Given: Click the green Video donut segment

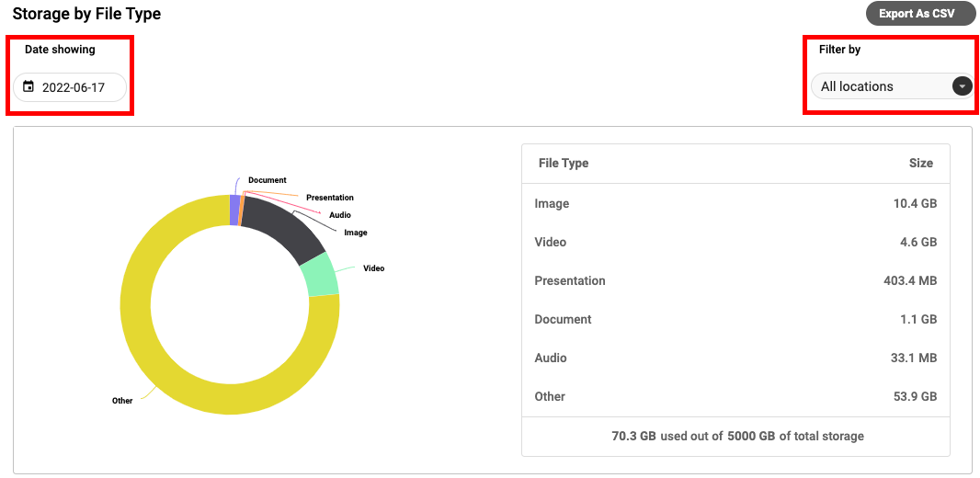Looking at the screenshot, I should tap(319, 274).
